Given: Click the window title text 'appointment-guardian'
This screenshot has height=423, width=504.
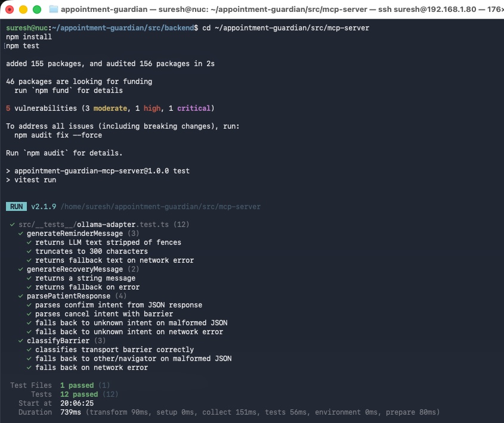Looking at the screenshot, I should [104, 10].
